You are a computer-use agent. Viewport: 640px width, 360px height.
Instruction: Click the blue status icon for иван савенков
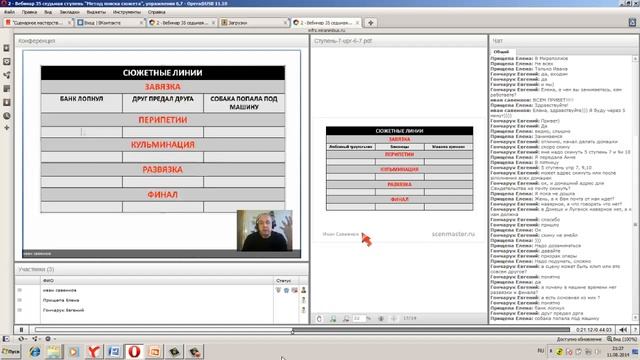[287, 290]
